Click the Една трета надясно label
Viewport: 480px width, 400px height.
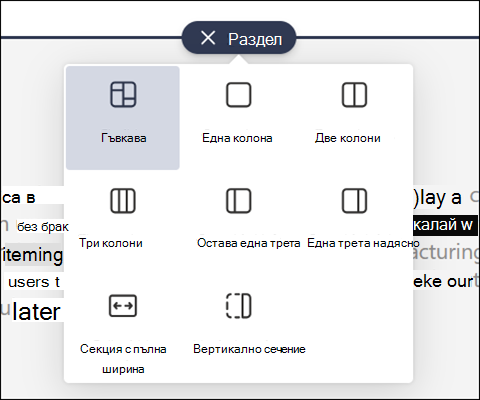click(363, 243)
